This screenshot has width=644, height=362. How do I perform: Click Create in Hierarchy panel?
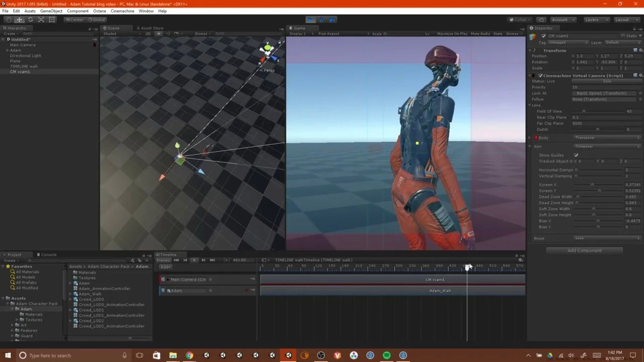point(11,34)
